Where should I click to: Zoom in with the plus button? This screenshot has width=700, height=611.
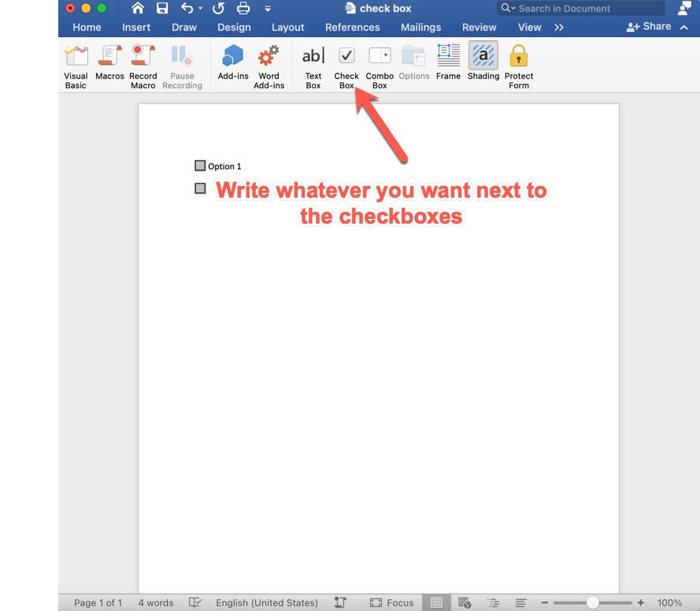tap(641, 602)
